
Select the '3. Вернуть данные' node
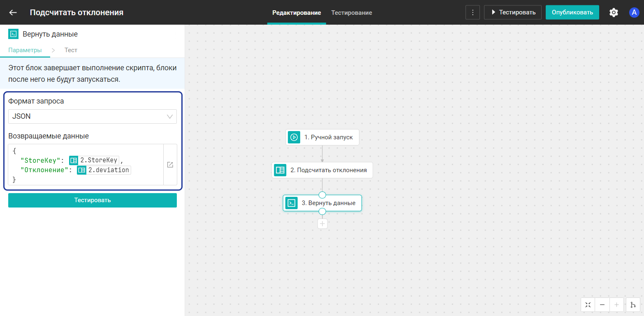pyautogui.click(x=322, y=203)
